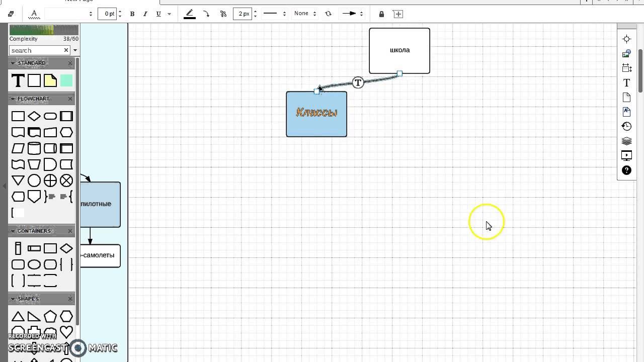Select the flowchart parallelogram data shape
644x362 pixels.
(18, 148)
